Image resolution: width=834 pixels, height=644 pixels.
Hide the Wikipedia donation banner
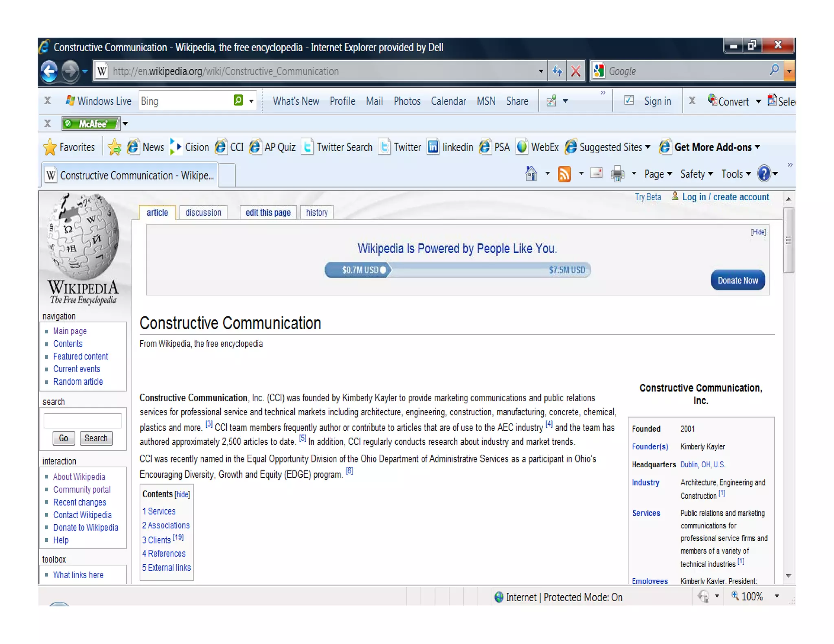pyautogui.click(x=758, y=232)
